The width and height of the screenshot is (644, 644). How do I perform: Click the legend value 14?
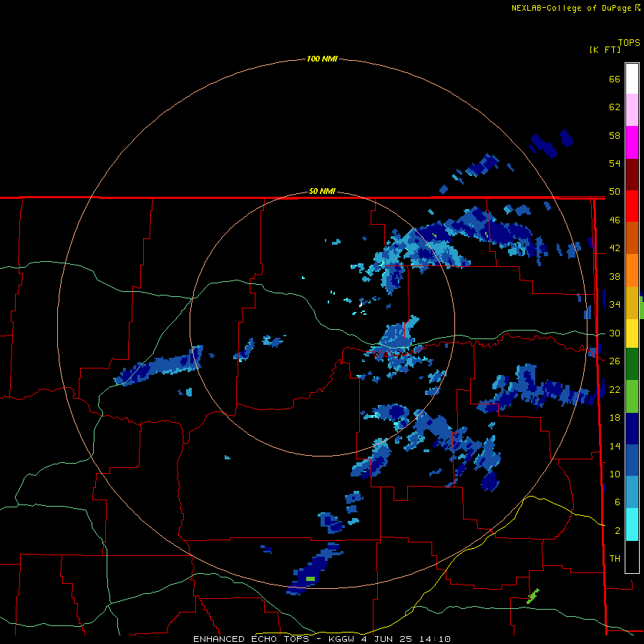click(615, 446)
